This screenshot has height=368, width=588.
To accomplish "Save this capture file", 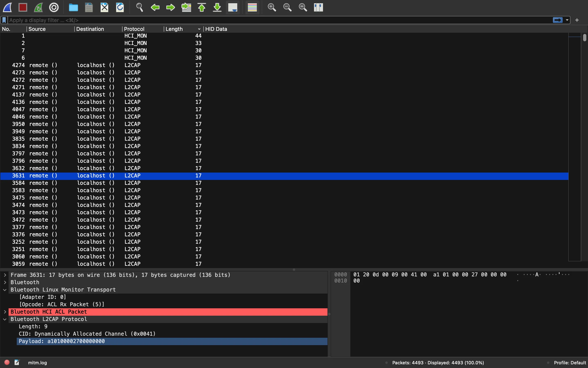I will (x=89, y=7).
